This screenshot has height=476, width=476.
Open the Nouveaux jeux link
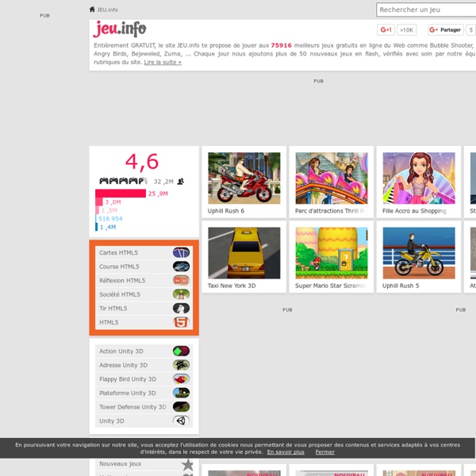click(121, 464)
